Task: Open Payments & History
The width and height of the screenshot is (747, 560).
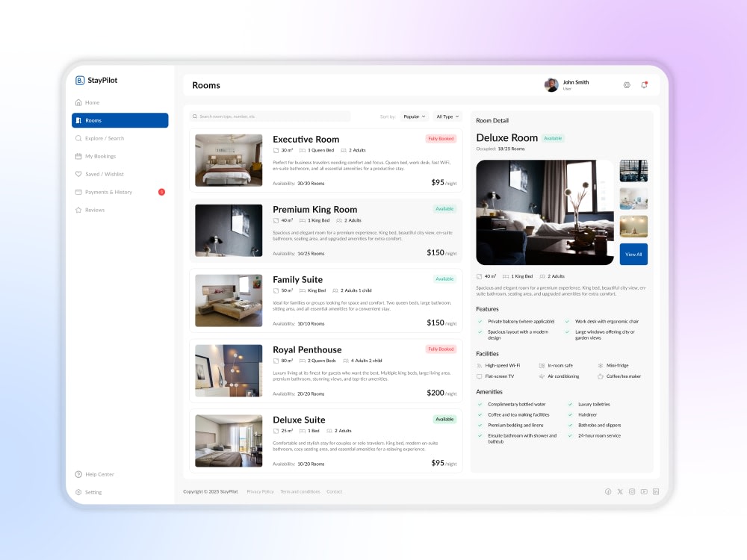Action: 103,192
